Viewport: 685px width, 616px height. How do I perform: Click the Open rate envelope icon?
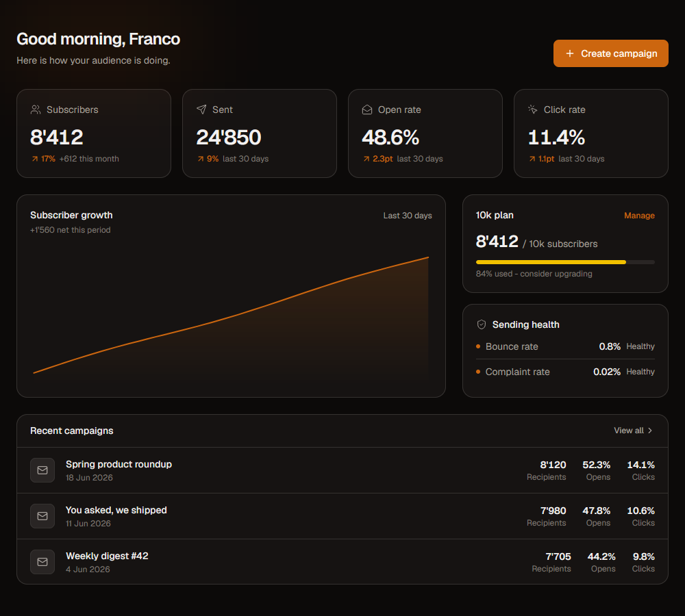[367, 110]
